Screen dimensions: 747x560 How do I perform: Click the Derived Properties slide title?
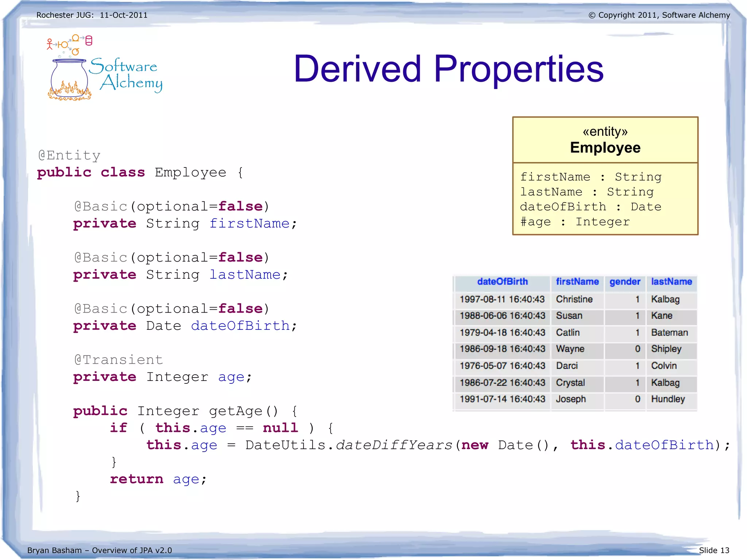click(x=448, y=69)
